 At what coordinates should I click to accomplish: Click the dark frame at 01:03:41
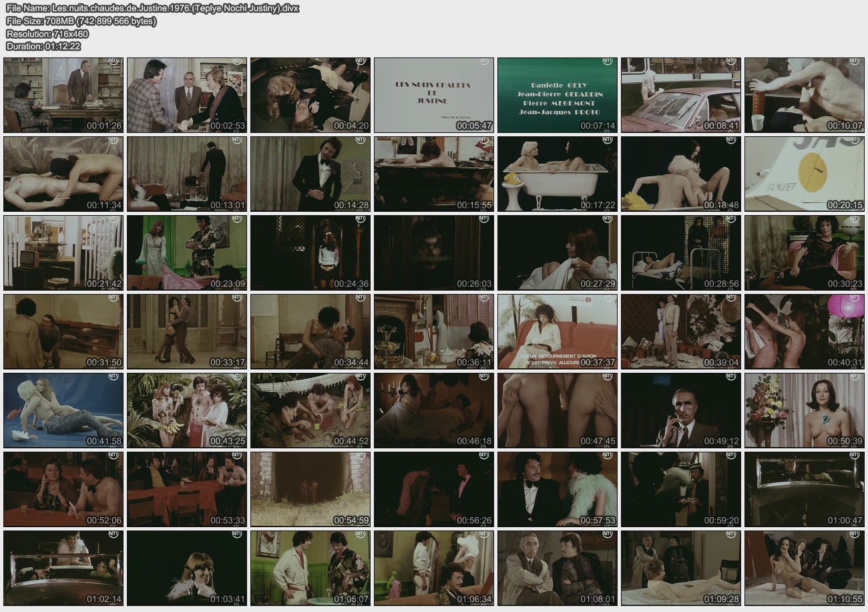click(187, 568)
